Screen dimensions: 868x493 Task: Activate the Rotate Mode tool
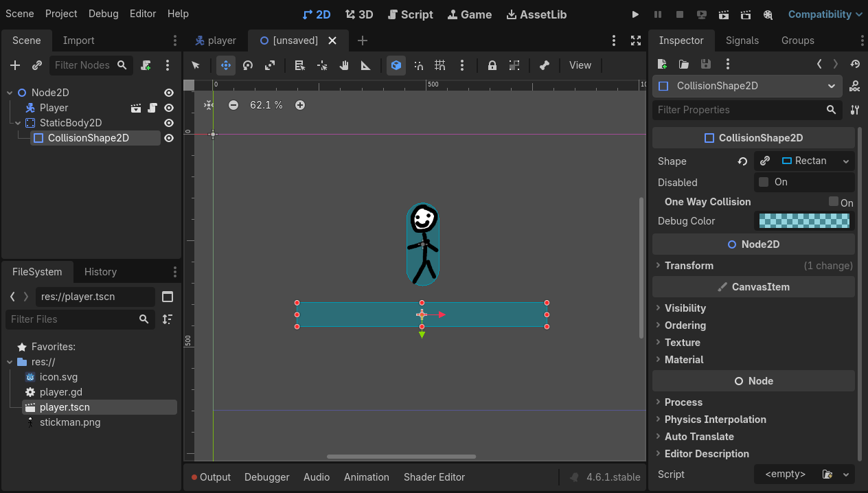click(x=248, y=65)
